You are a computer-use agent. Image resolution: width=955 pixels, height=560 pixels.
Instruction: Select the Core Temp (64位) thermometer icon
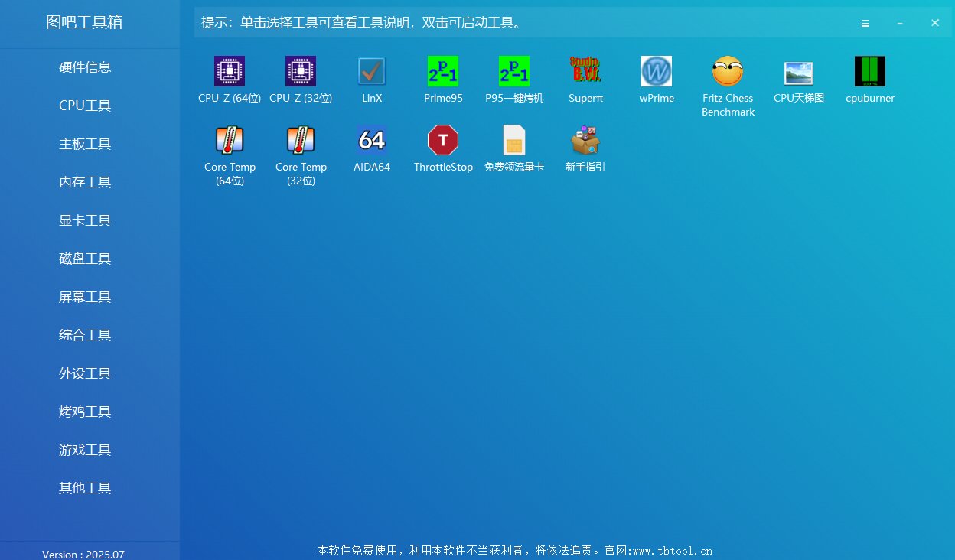[x=230, y=140]
